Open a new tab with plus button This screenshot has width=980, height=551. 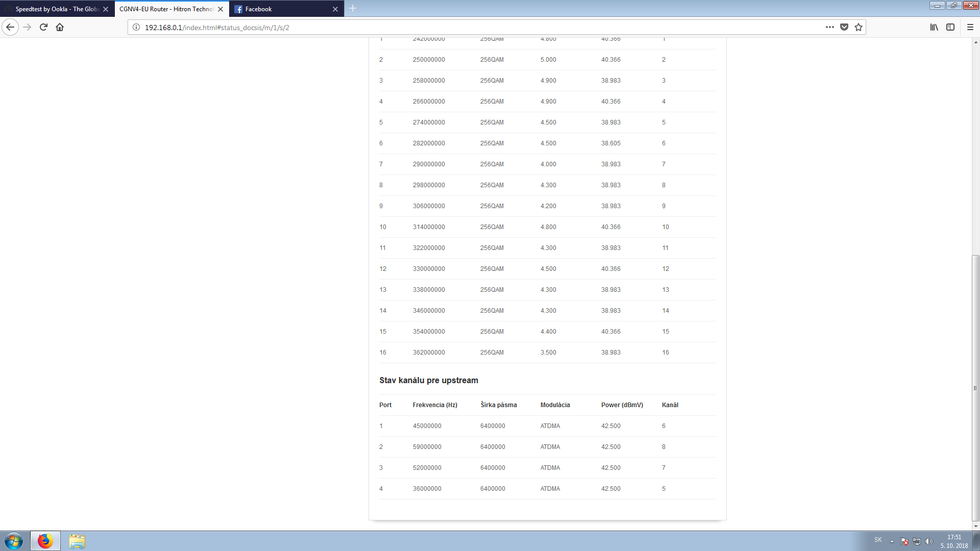[353, 9]
